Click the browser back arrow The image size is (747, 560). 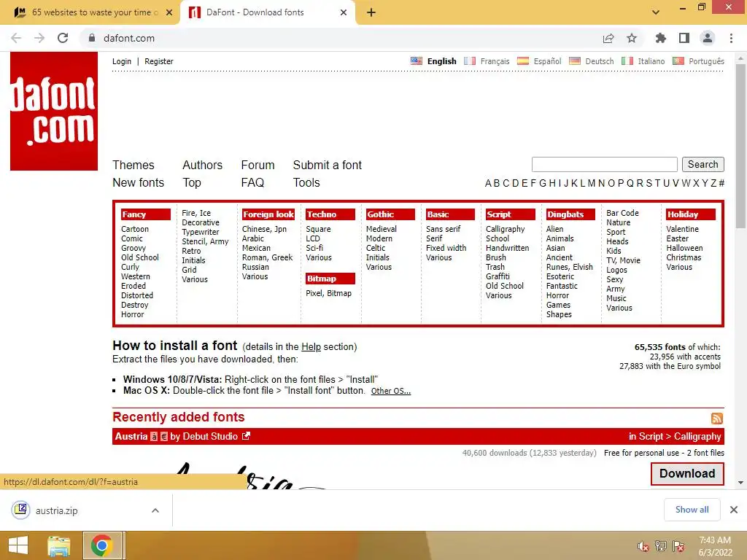click(x=16, y=38)
